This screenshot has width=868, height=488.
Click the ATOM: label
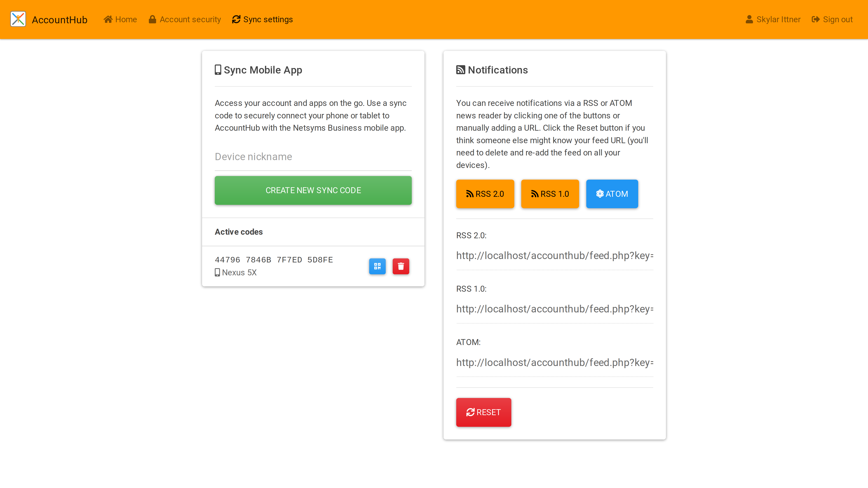[x=468, y=342]
